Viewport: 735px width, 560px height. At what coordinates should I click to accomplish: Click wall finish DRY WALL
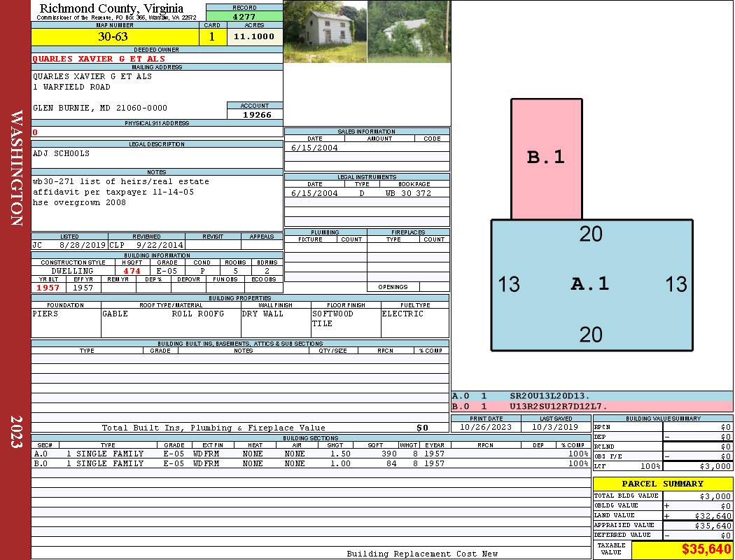(x=262, y=314)
